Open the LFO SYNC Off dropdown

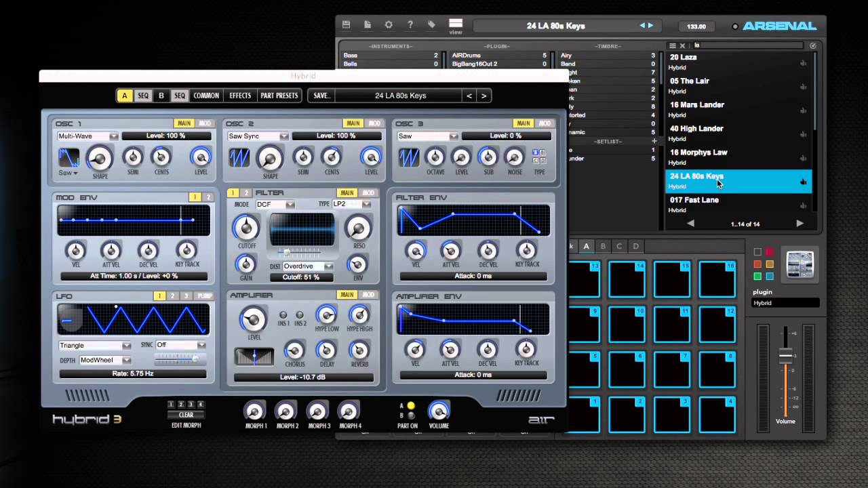pyautogui.click(x=180, y=345)
